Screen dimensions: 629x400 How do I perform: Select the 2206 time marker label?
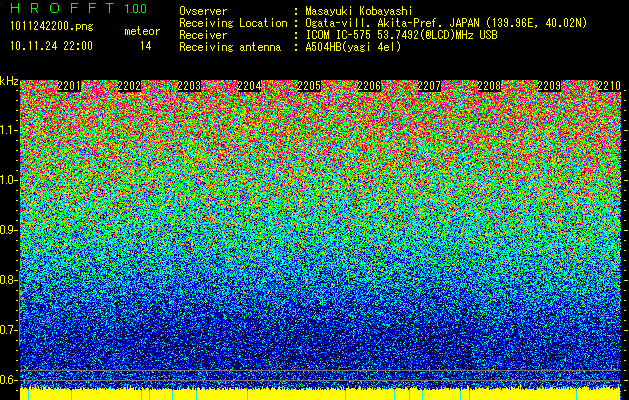pyautogui.click(x=369, y=86)
